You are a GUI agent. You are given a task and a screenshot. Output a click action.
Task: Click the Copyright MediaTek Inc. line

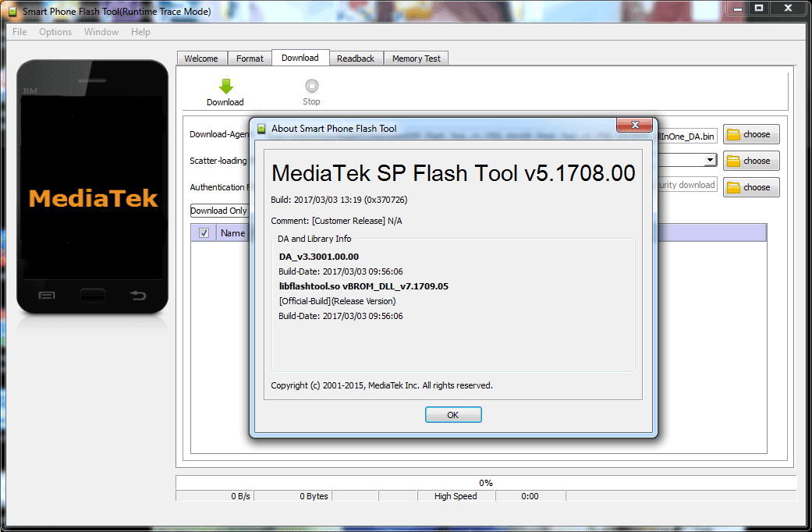381,385
